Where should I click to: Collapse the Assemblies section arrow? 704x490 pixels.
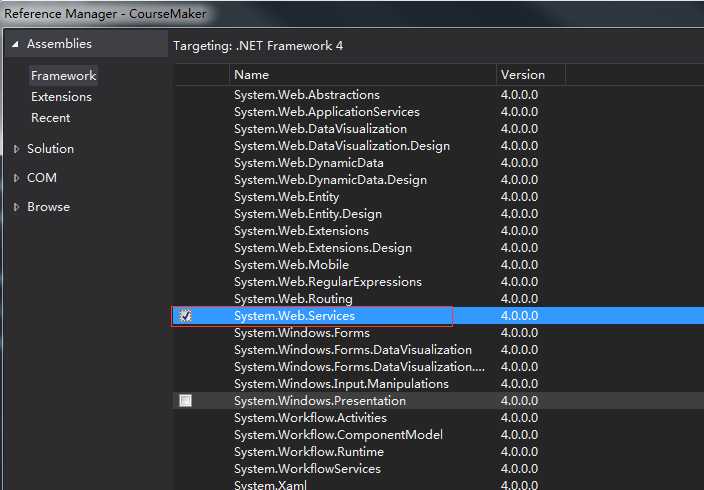15,44
